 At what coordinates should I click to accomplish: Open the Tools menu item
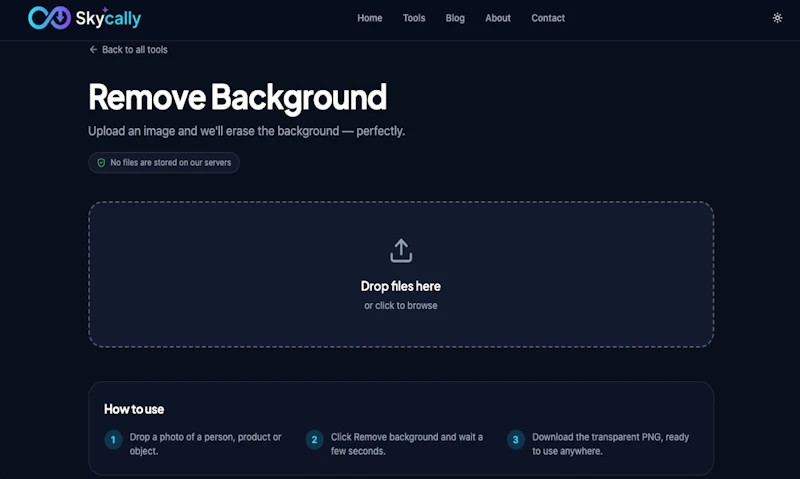click(x=414, y=18)
